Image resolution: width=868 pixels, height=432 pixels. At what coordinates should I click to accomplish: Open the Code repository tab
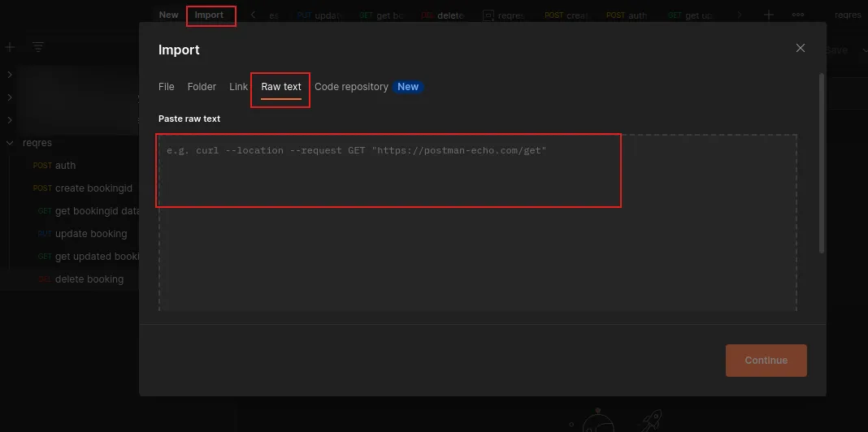(x=351, y=87)
